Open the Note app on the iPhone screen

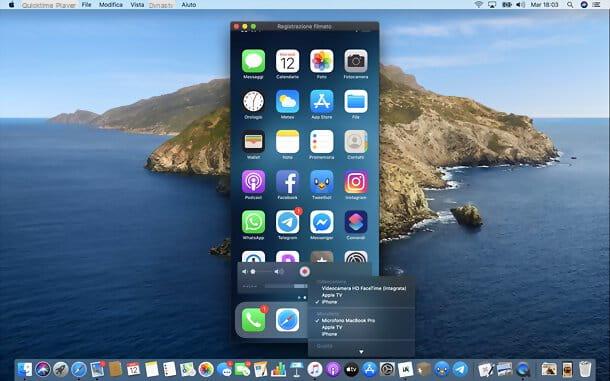(x=287, y=142)
